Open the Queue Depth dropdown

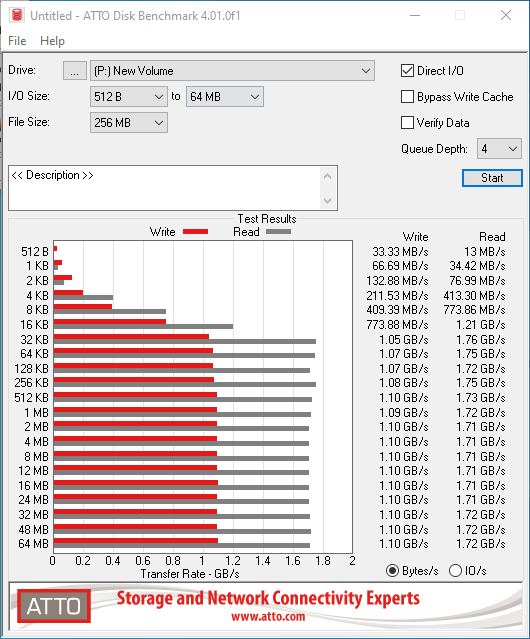[499, 149]
